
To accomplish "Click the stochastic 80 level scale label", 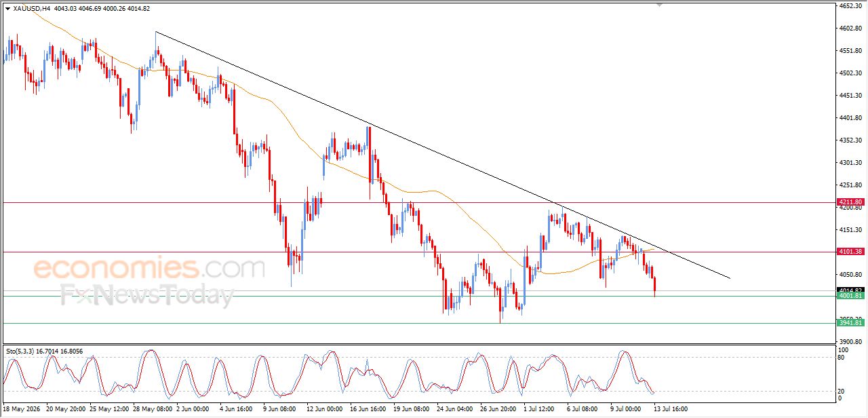I will [x=843, y=357].
